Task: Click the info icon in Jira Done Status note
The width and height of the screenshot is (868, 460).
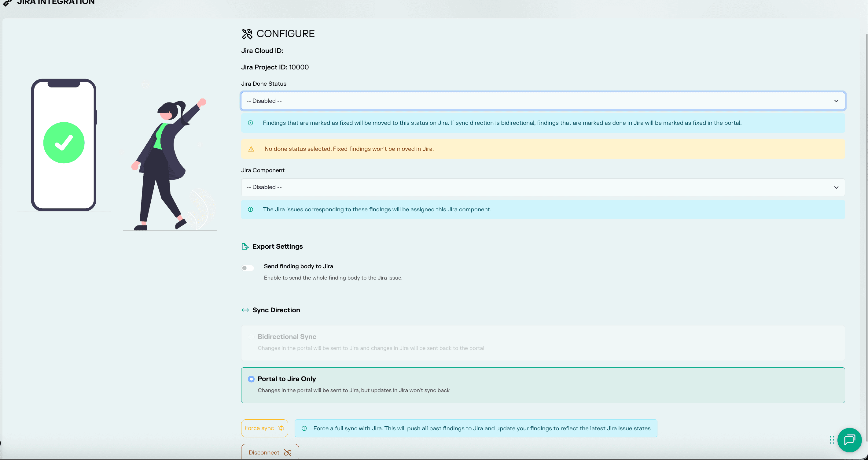Action: coord(250,123)
